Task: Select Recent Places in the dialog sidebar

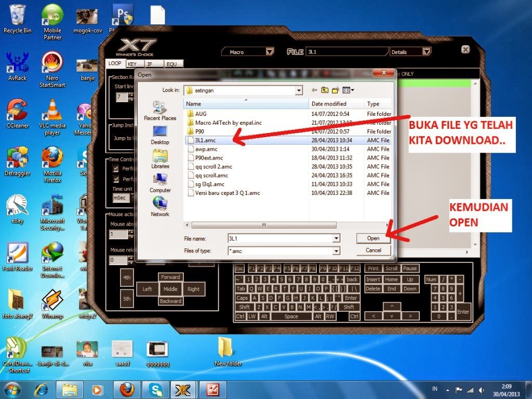Action: point(159,110)
